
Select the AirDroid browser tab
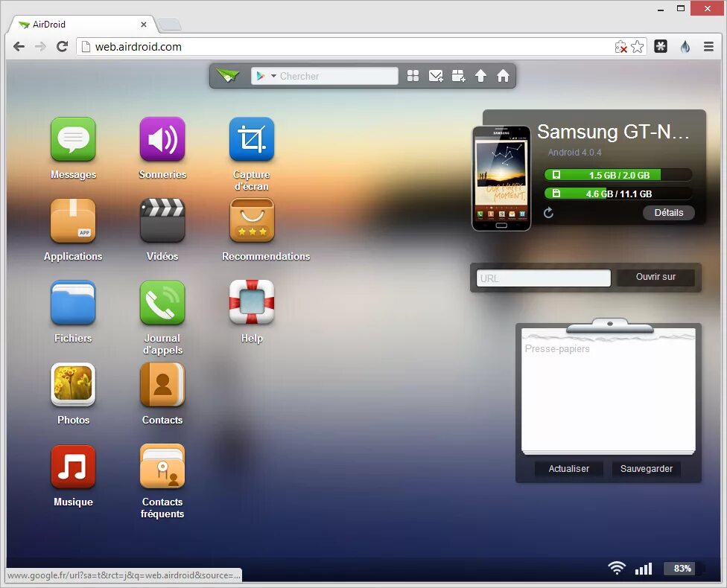coord(83,24)
